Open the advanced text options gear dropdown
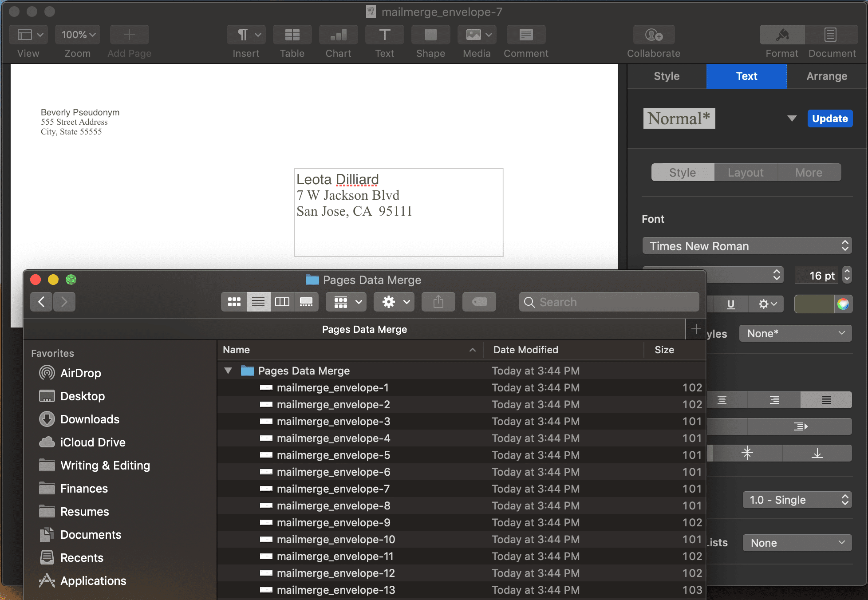The height and width of the screenshot is (600, 868). 767,304
